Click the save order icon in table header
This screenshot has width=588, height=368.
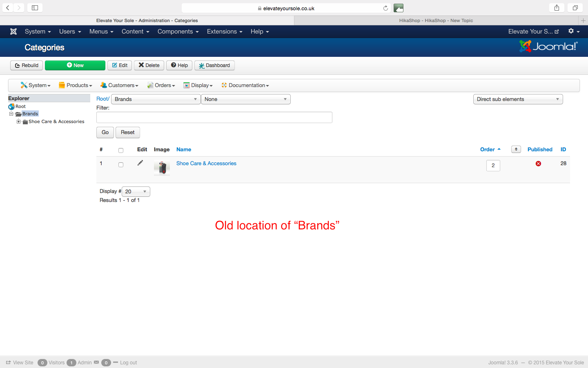click(x=516, y=149)
